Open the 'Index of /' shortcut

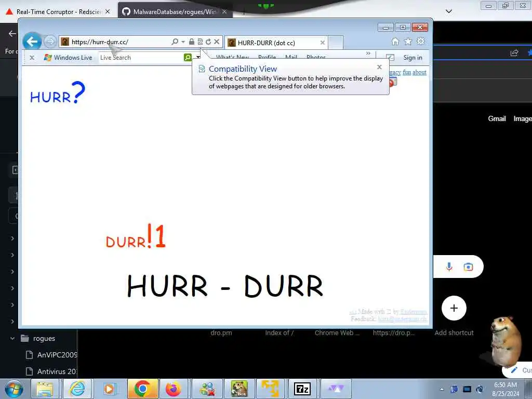(x=279, y=333)
